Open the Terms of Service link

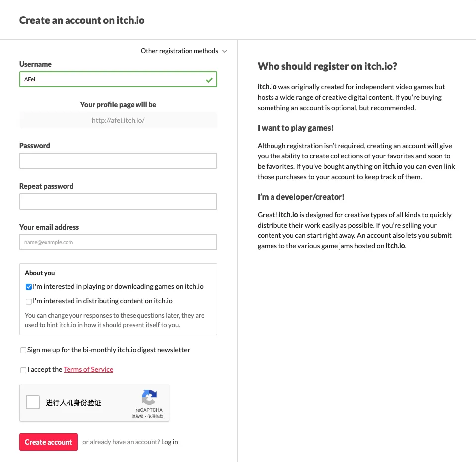point(88,369)
